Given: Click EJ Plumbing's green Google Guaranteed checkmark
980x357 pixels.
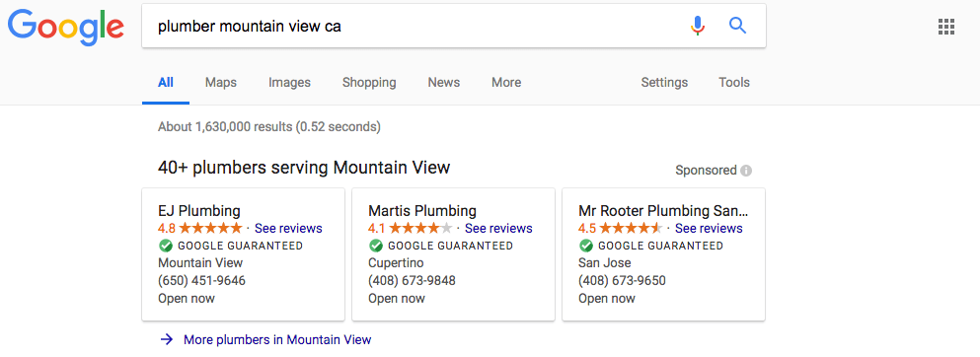Looking at the screenshot, I should (x=166, y=246).
